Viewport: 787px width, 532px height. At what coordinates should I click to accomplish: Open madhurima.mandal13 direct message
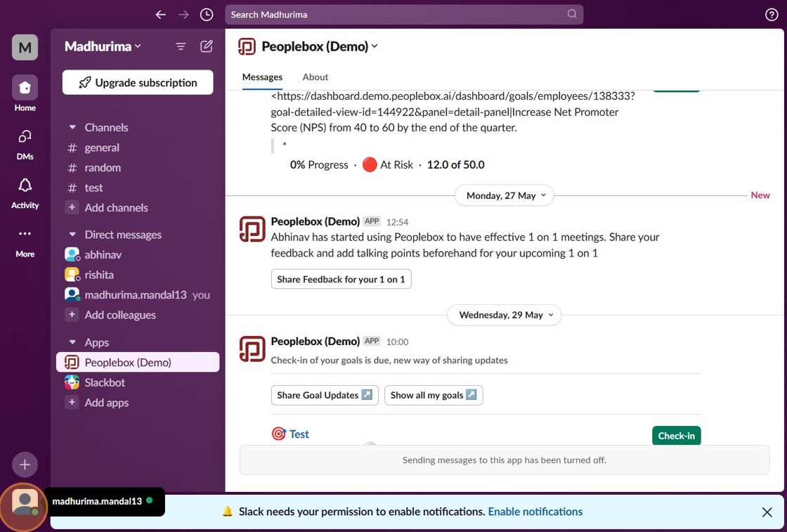(138, 294)
